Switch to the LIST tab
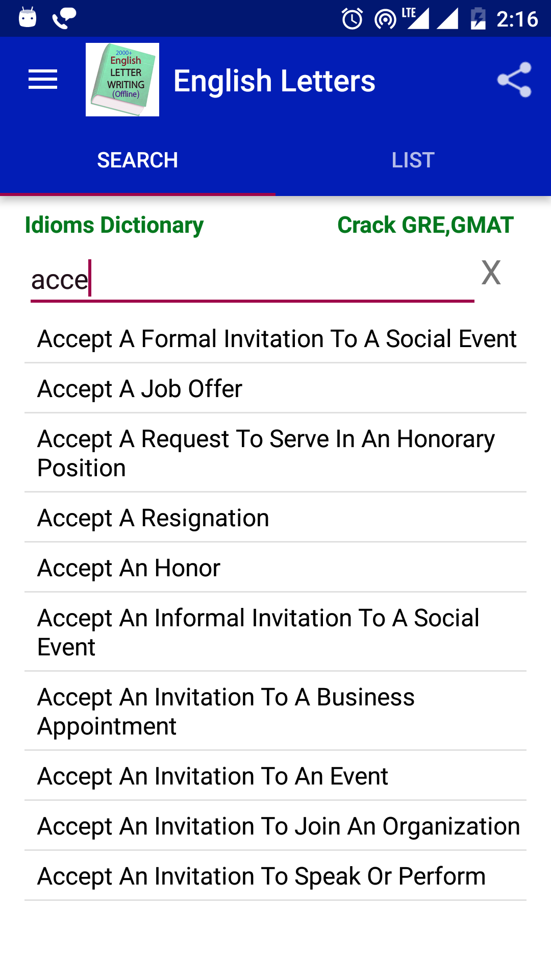The image size is (551, 980). 413,160
